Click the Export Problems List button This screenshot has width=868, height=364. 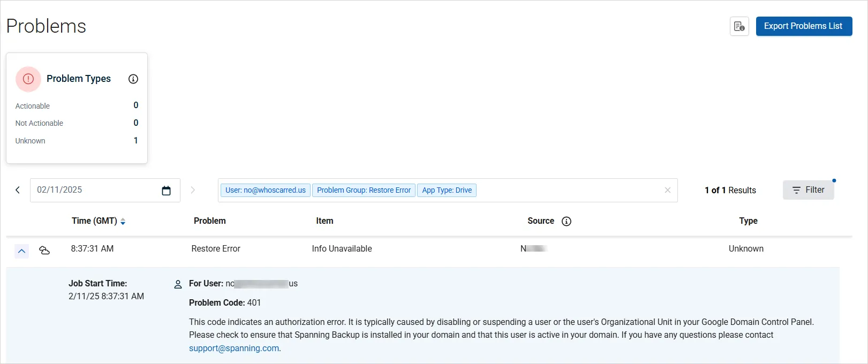point(803,26)
